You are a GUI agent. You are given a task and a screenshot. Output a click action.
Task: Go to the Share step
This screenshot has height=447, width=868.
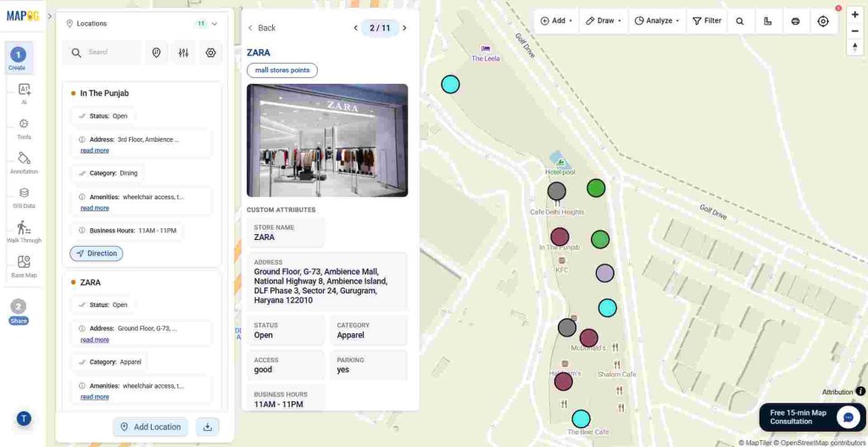point(19,312)
